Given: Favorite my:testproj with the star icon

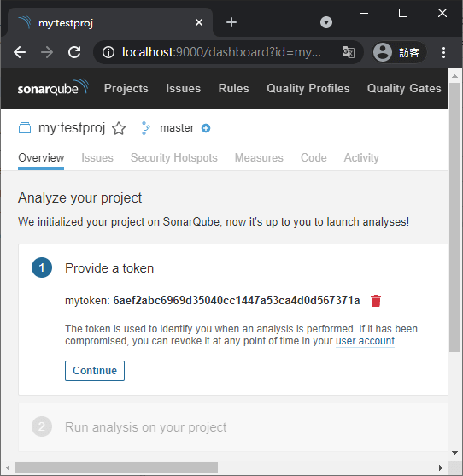Looking at the screenshot, I should [119, 128].
